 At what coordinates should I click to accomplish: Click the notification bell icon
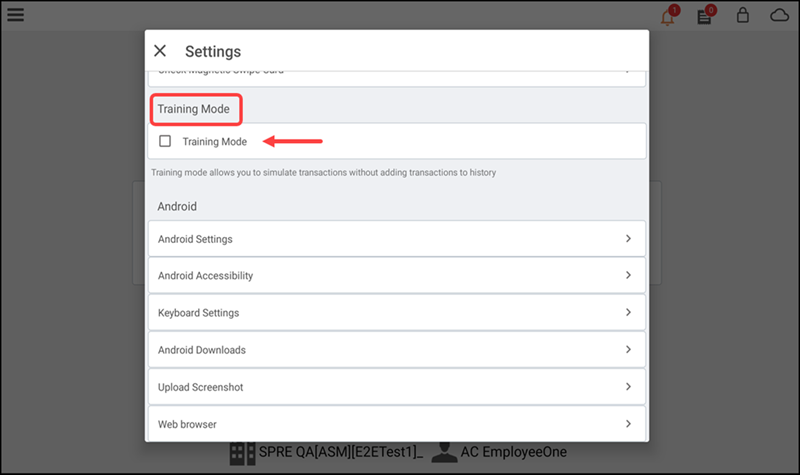pos(667,17)
